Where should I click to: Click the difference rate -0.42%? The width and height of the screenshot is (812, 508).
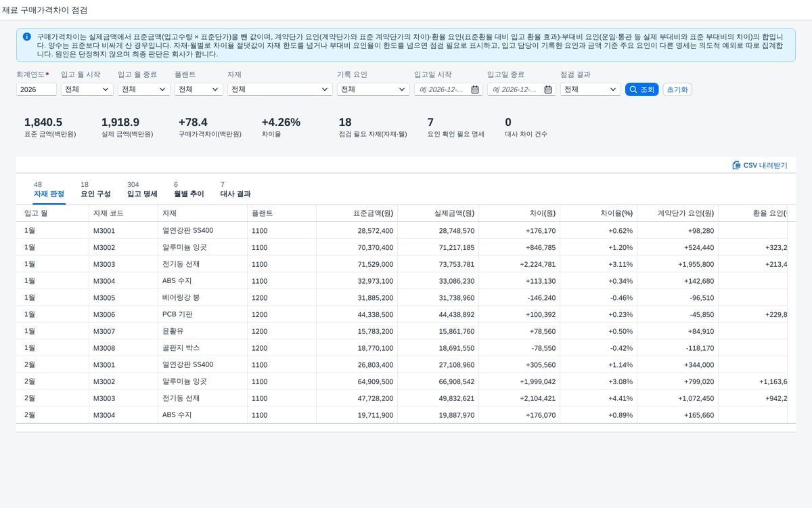click(x=621, y=348)
